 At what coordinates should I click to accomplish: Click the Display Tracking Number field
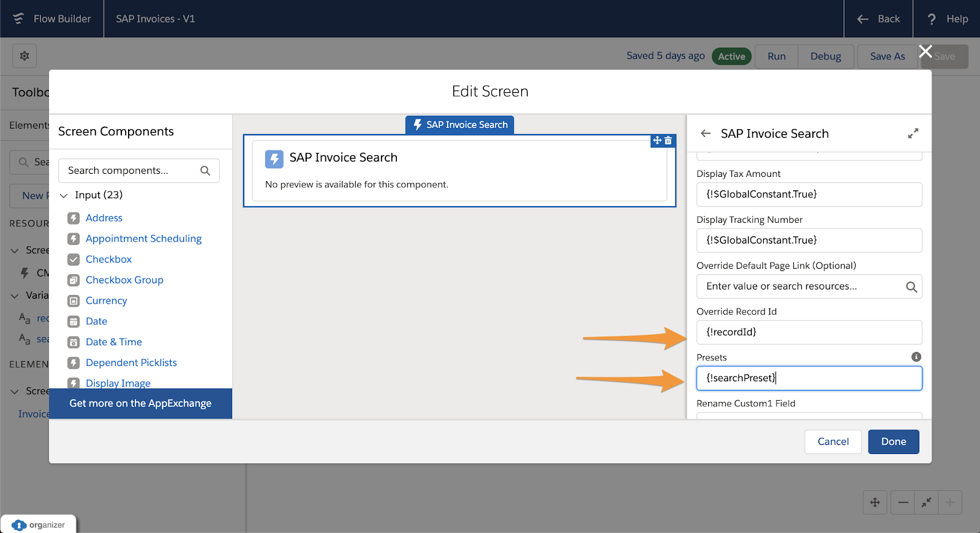click(x=809, y=240)
